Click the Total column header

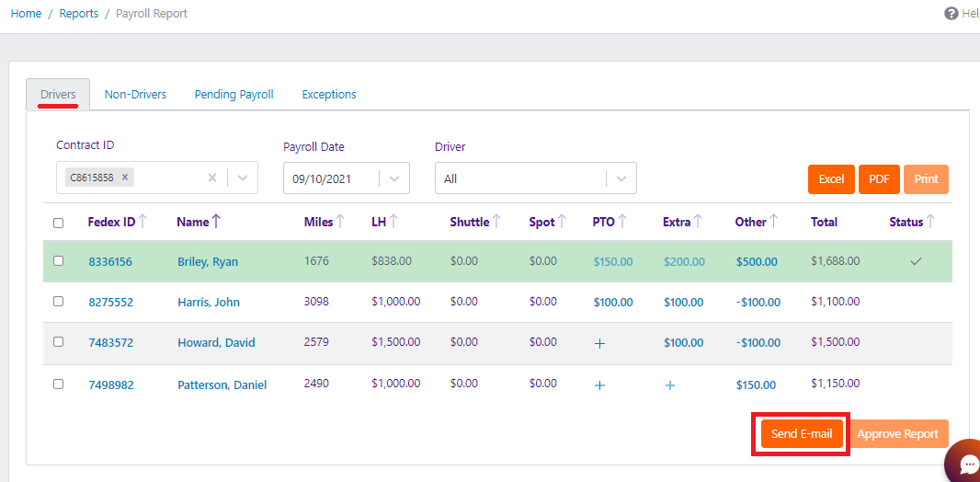[824, 222]
